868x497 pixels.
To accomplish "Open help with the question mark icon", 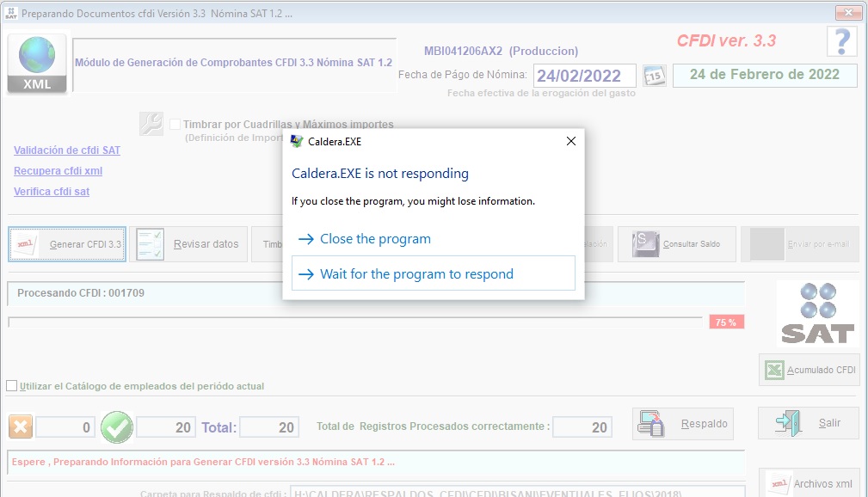I will click(x=842, y=41).
